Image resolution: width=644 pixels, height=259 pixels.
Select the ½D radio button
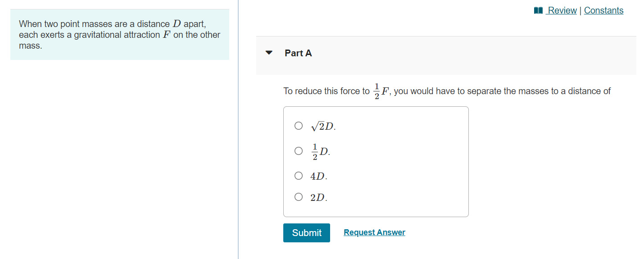pos(299,151)
